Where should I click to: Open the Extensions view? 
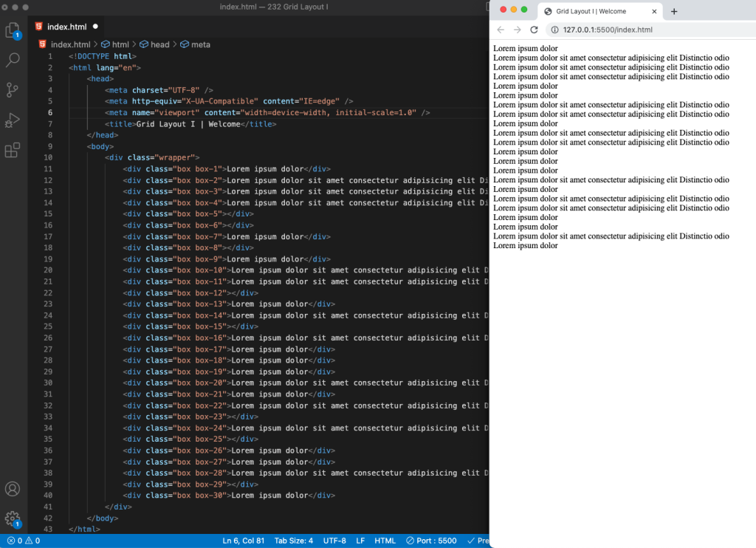(13, 150)
